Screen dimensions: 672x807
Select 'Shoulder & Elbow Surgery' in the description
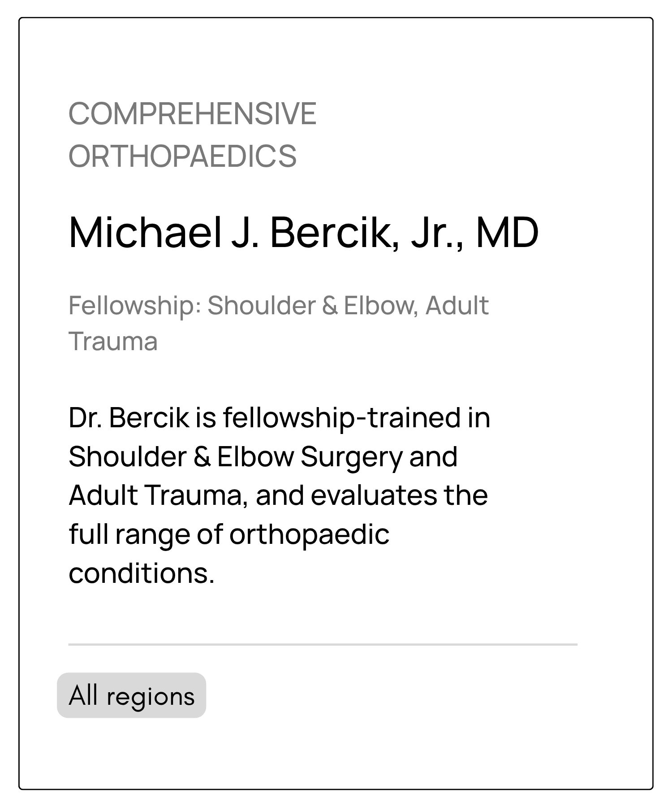click(x=236, y=458)
